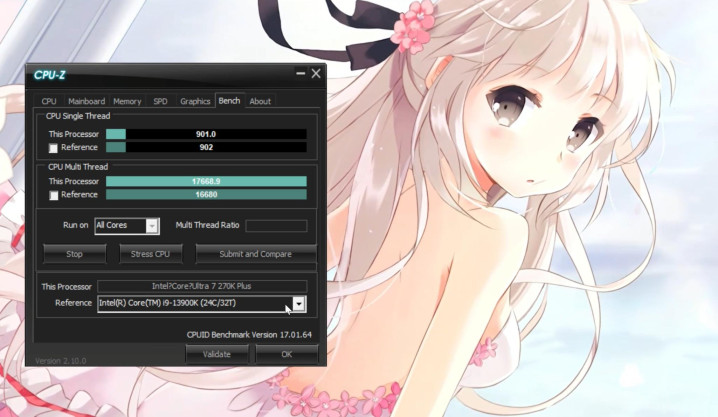Screen dimensions: 718x417
Task: Click the Stress CPU button
Action: (150, 254)
